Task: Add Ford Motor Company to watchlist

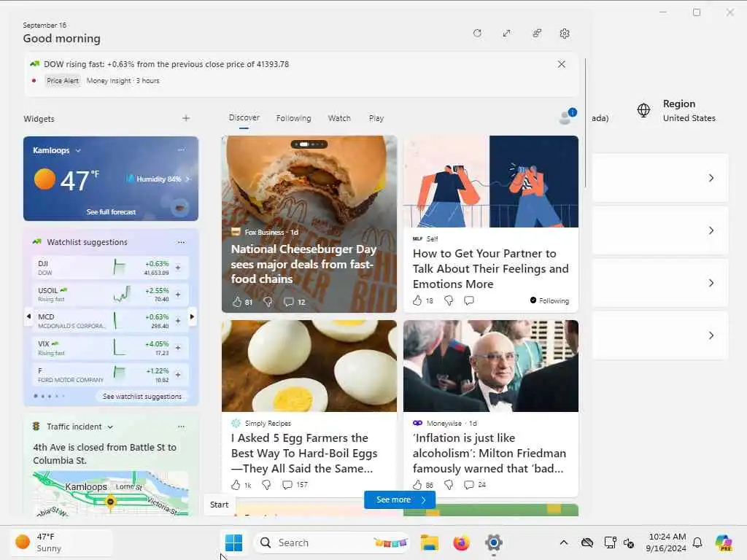Action: (x=178, y=375)
